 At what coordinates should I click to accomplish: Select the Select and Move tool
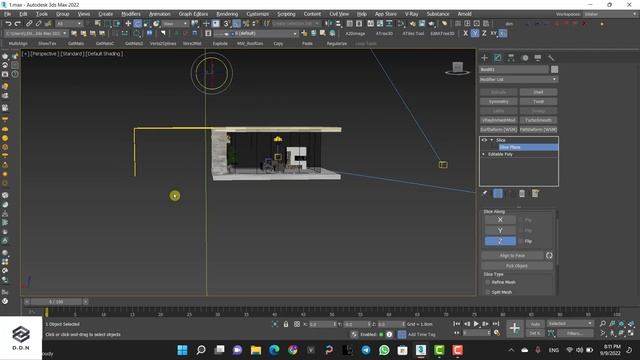click(128, 24)
